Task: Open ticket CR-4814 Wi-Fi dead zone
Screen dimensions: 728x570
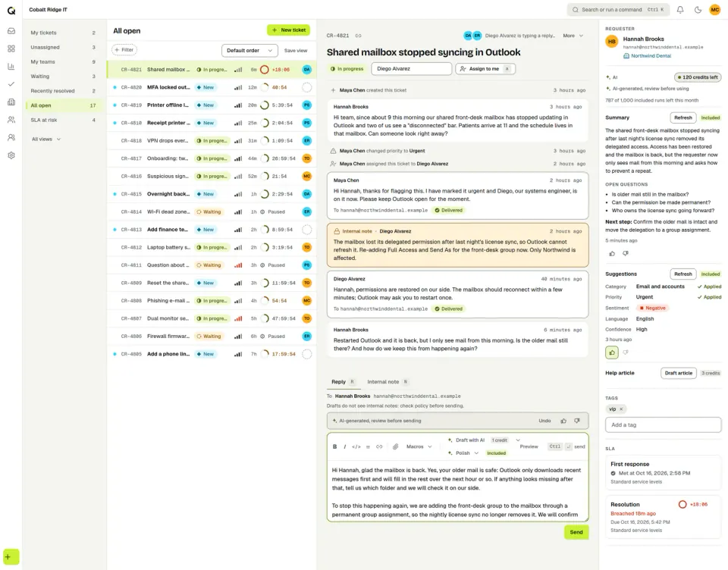Action: coord(212,211)
